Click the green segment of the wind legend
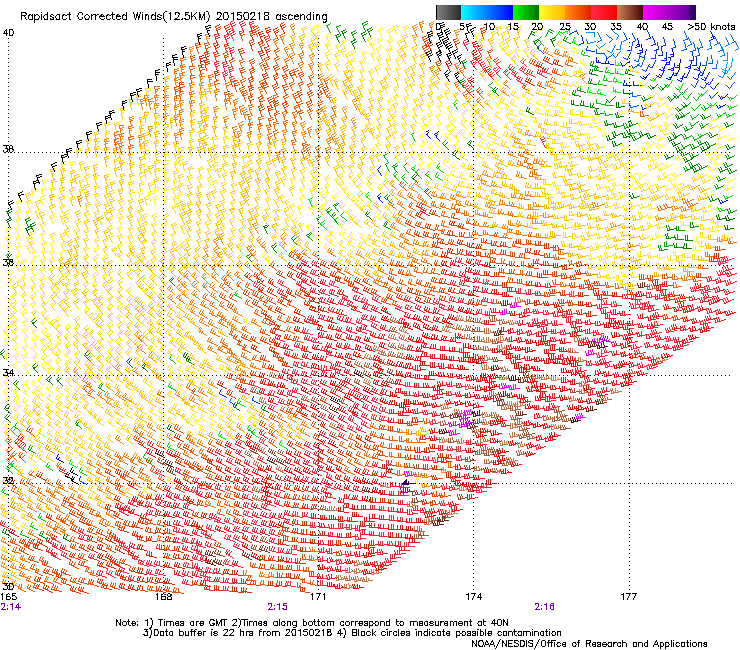This screenshot has height=650, width=740. 526,12
